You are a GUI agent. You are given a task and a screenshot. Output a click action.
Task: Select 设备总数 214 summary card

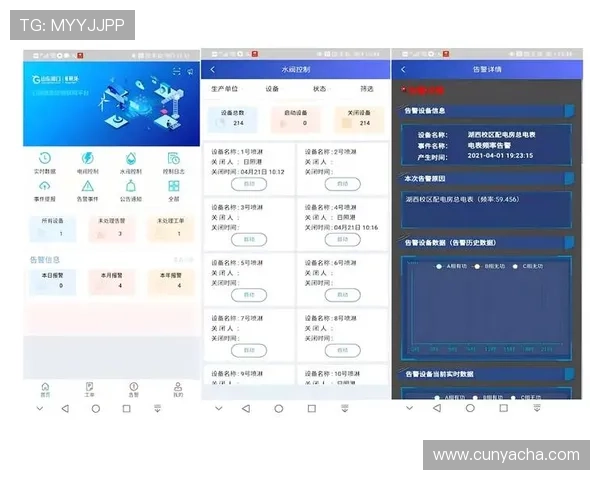(x=233, y=119)
